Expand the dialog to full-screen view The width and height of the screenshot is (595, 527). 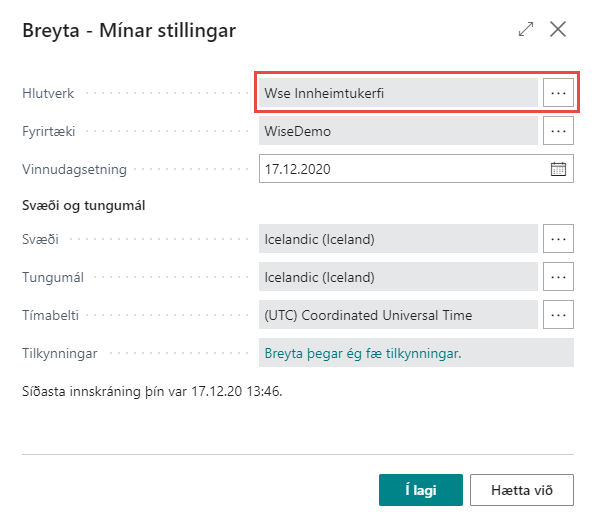pyautogui.click(x=526, y=29)
